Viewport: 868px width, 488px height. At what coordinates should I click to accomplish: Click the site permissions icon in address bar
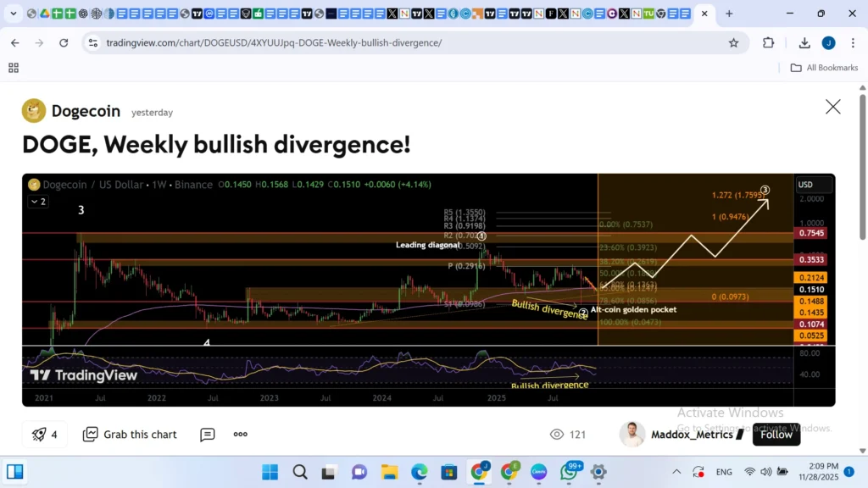(x=93, y=42)
